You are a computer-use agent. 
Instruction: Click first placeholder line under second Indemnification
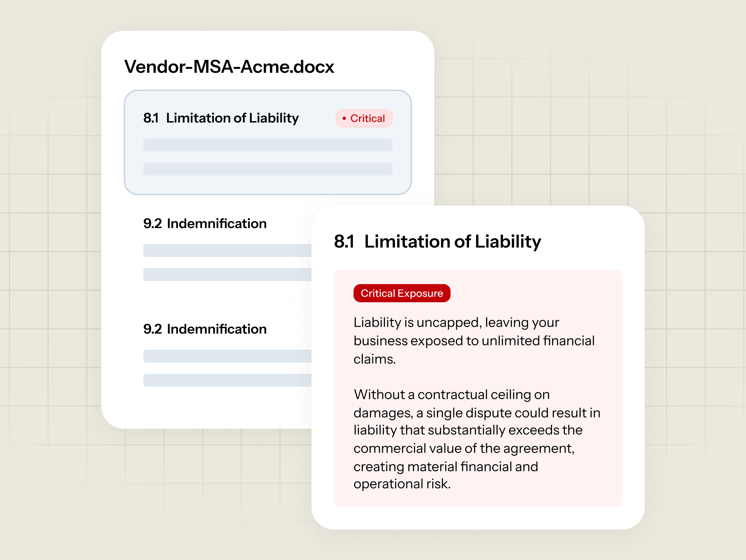pos(227,356)
